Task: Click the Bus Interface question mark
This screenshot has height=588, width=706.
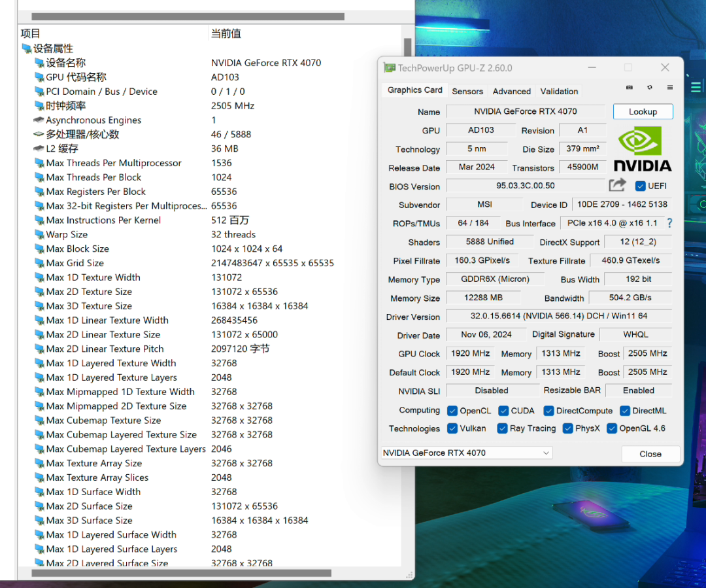Action: 669,223
